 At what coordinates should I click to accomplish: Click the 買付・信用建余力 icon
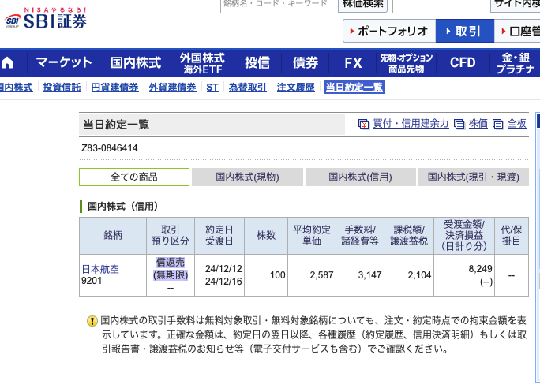[363, 124]
